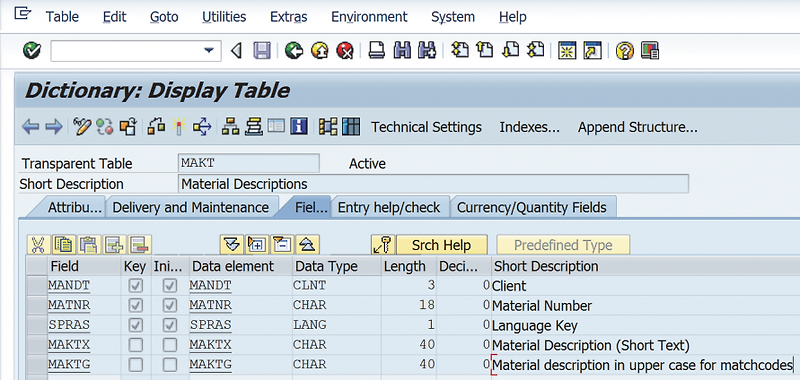
Task: Click the key icon beside Srch Help
Action: click(383, 245)
